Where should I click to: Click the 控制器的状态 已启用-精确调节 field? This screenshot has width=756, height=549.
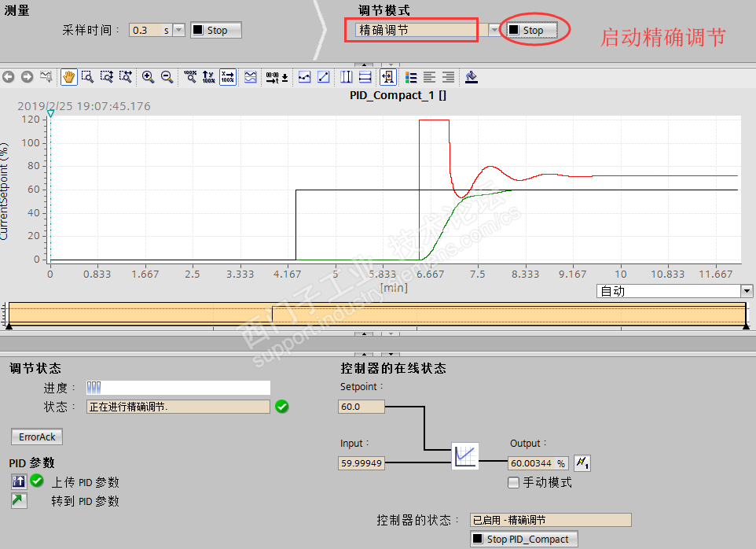[550, 520]
